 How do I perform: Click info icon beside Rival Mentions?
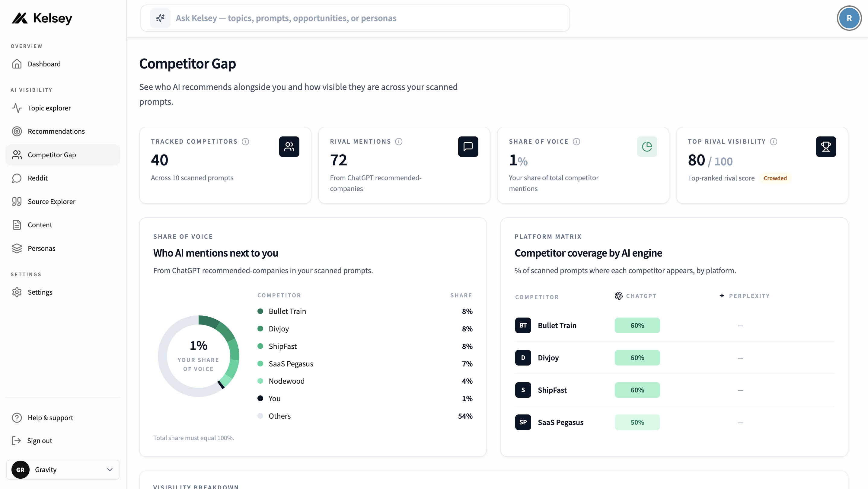pos(399,142)
